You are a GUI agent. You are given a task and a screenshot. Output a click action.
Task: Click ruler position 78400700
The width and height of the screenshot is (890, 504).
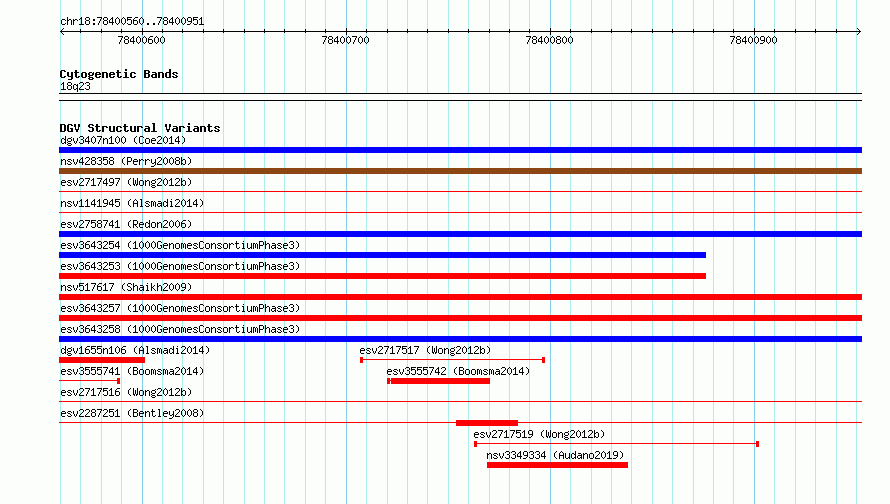coord(346,40)
